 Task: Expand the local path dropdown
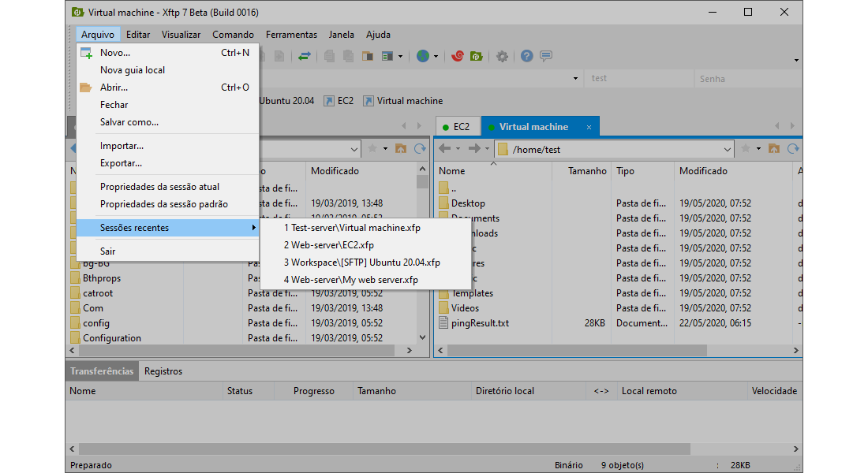click(x=354, y=149)
